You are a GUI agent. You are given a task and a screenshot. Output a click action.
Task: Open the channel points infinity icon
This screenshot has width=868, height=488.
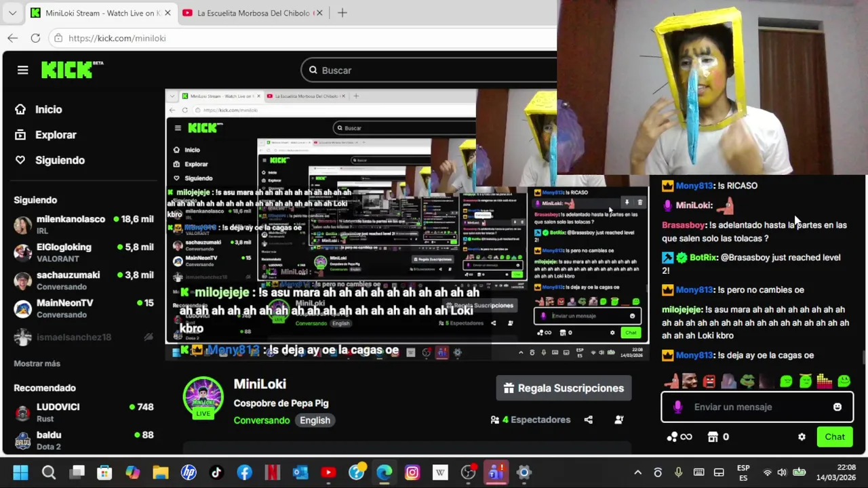[x=679, y=437]
